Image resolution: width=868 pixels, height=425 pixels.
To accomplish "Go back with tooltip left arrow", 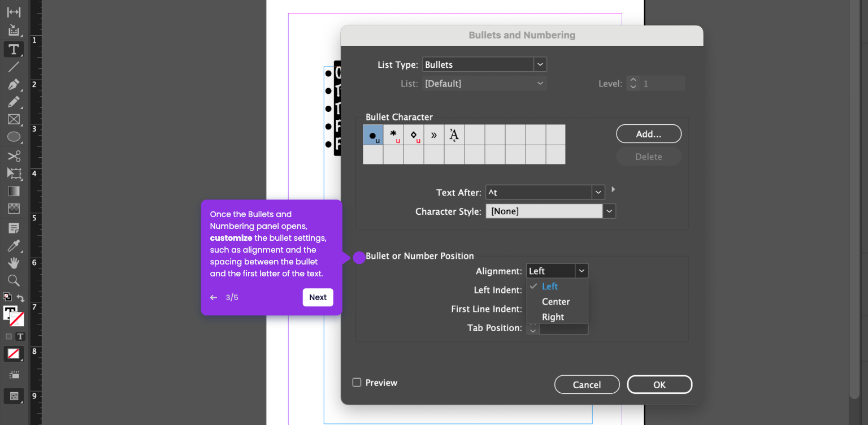I will click(214, 297).
